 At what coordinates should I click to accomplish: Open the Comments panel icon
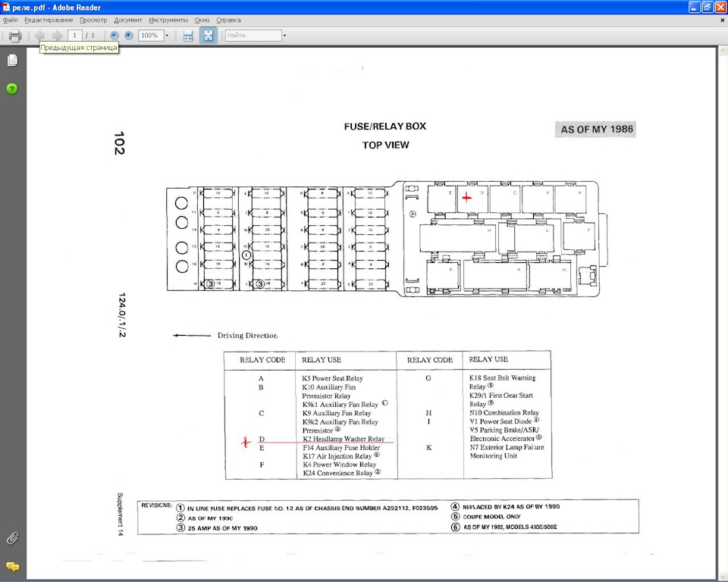click(13, 567)
